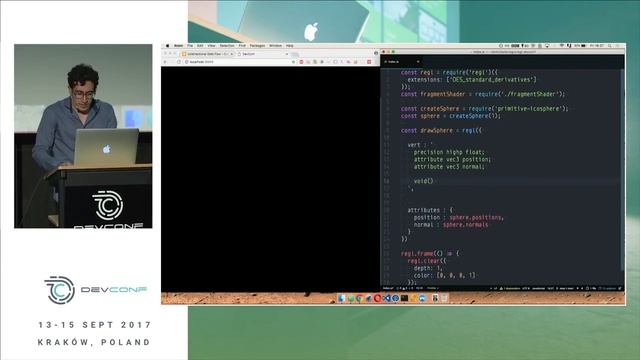Open the View menu
Screen dimensions: 640x360
(211, 46)
